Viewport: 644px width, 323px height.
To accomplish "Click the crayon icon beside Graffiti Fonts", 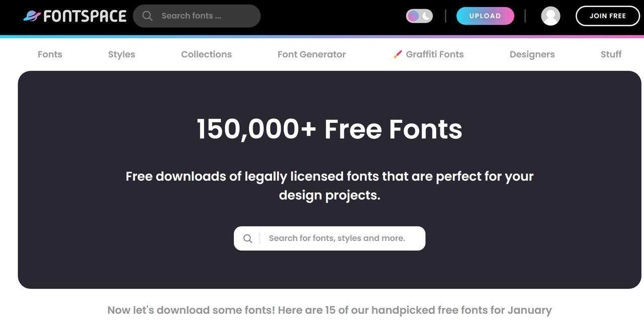I will [x=397, y=54].
